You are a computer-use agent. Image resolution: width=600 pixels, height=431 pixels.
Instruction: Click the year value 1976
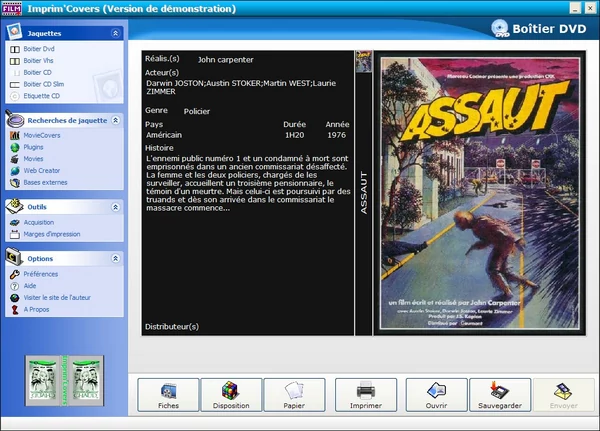pos(336,135)
